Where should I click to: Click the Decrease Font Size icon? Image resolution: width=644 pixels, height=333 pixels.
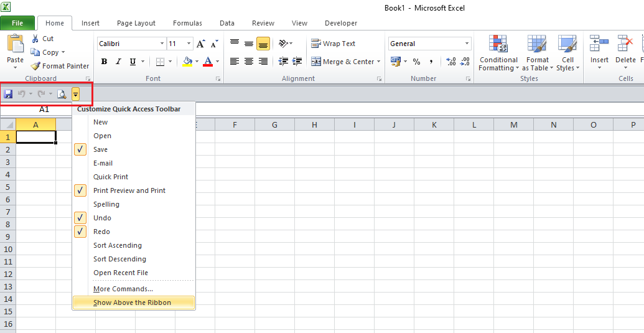(215, 44)
